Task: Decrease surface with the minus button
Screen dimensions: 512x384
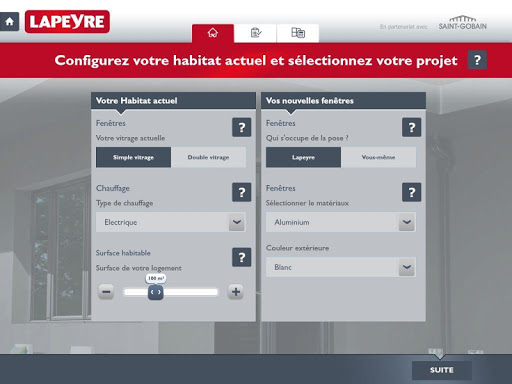Action: pos(106,292)
